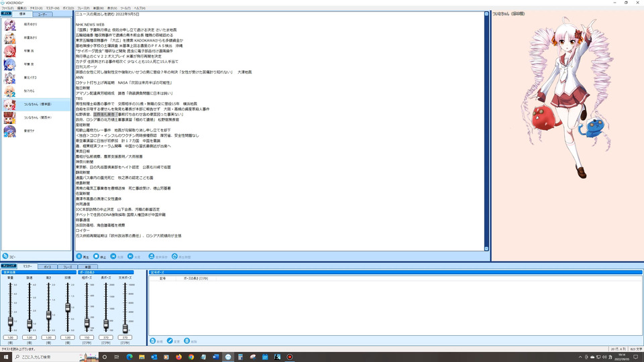The image size is (644, 362).
Task: Click the volume (音量) slider handle
Action: 10,322
